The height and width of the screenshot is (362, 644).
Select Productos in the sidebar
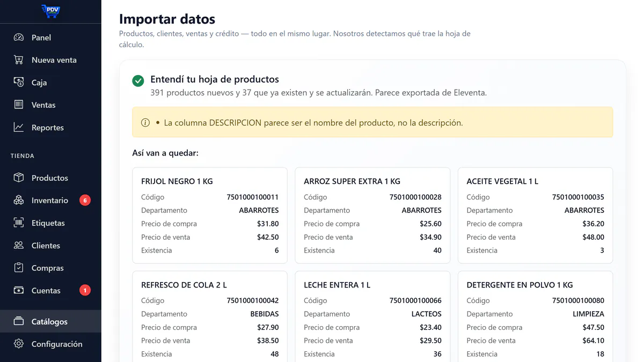pyautogui.click(x=50, y=178)
